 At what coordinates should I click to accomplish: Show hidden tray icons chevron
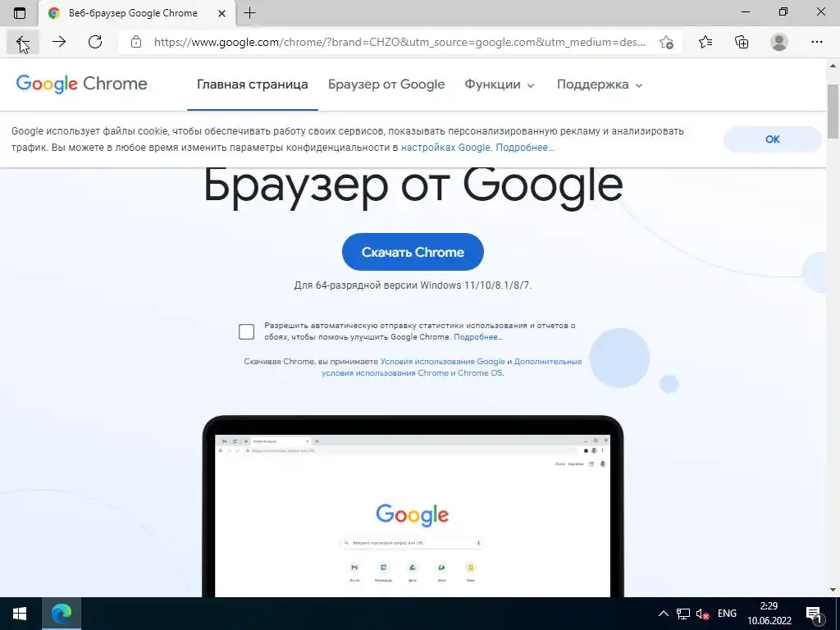point(663,614)
